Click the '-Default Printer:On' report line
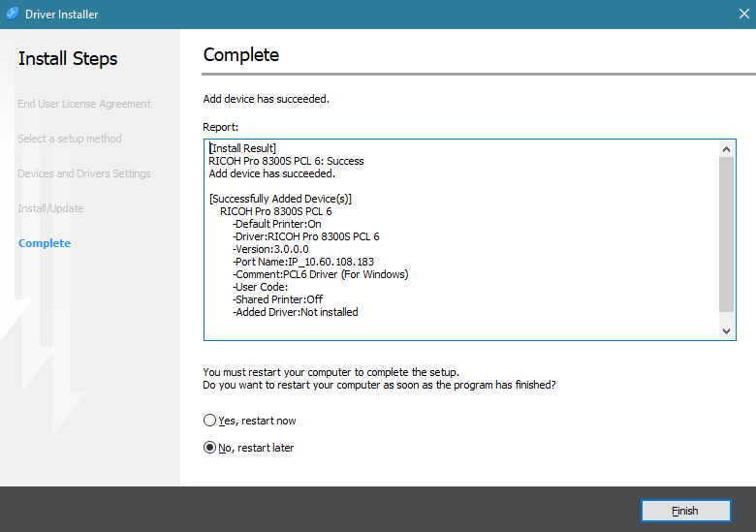 tap(277, 224)
